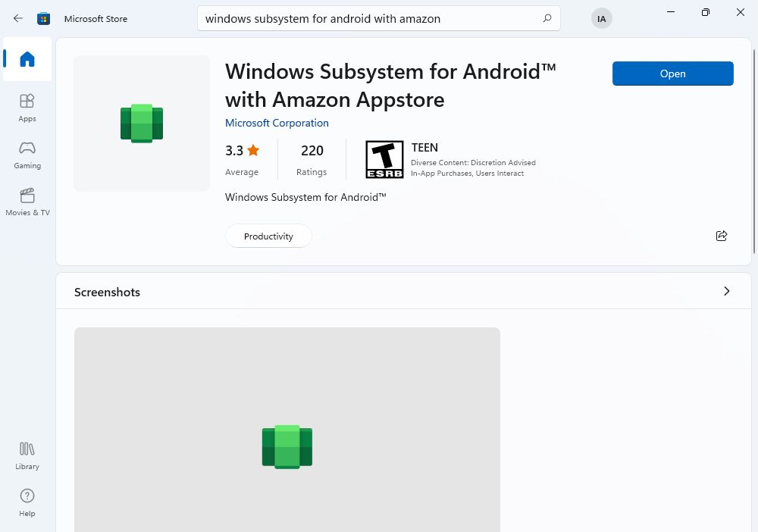Select the Home icon in the sidebar
This screenshot has height=532, width=758.
(27, 59)
